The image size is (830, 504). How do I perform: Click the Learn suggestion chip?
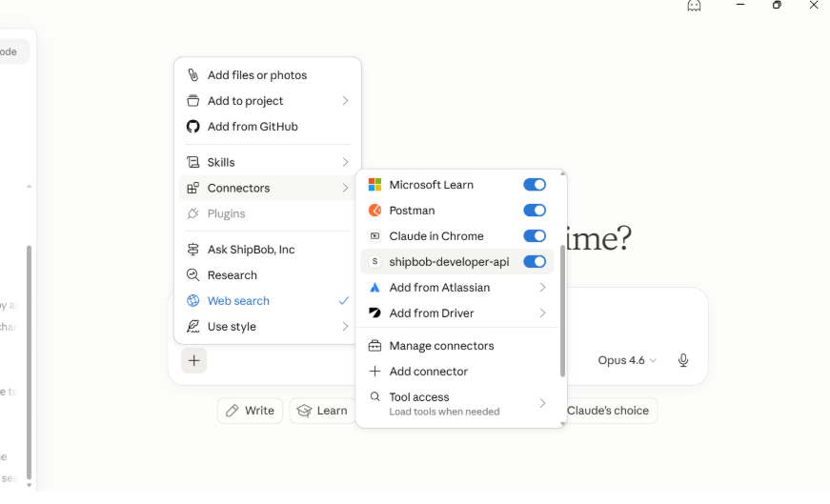[x=322, y=411]
